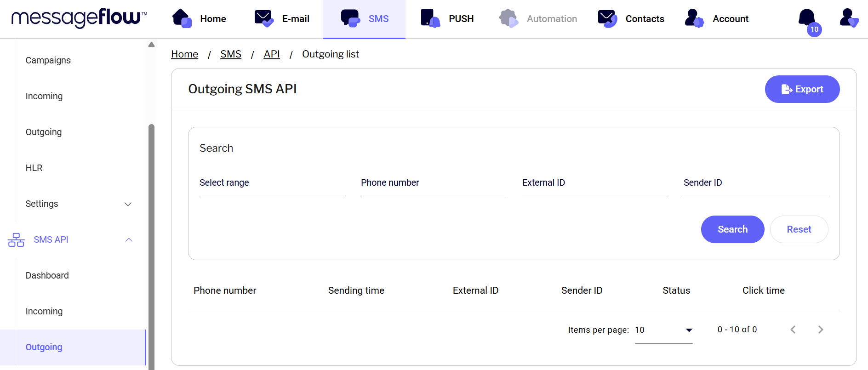Collapse the SMS API section chevron

click(x=129, y=240)
